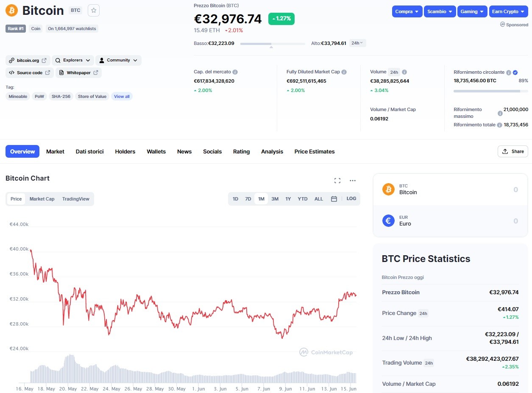Open the Gaming dropdown

473,11
